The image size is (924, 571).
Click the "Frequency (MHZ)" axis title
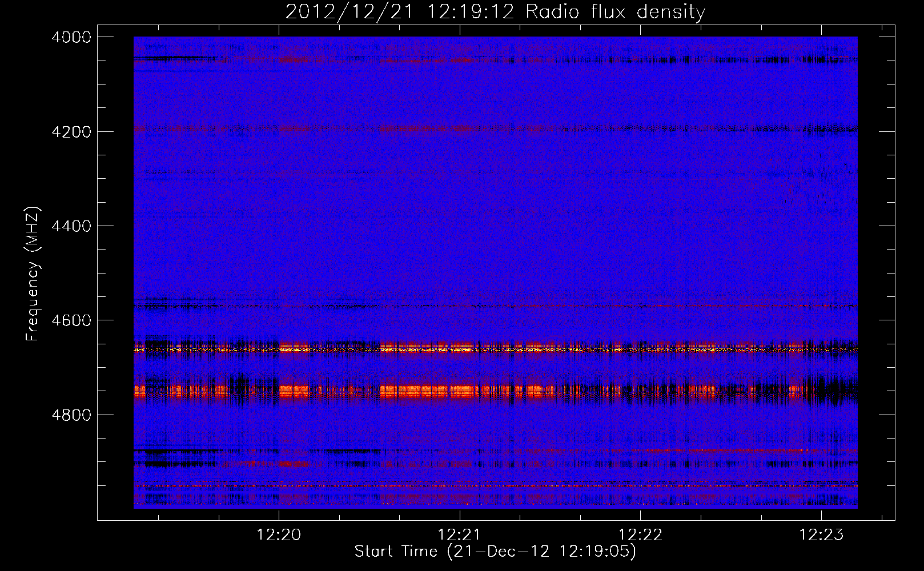[34, 274]
